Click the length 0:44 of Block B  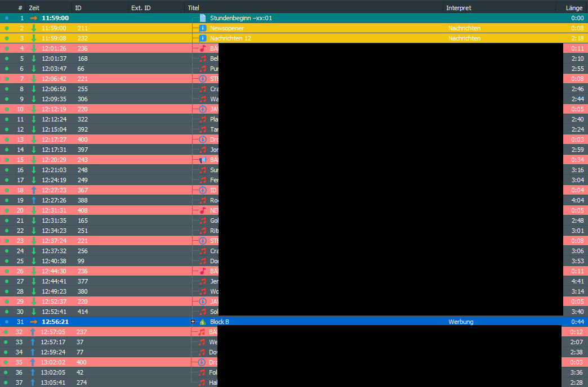click(577, 322)
